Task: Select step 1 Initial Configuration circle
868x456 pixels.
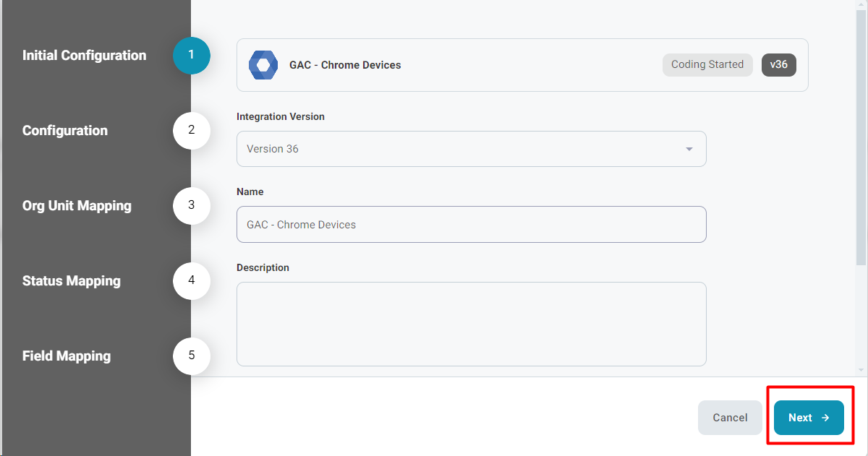Action: (192, 56)
